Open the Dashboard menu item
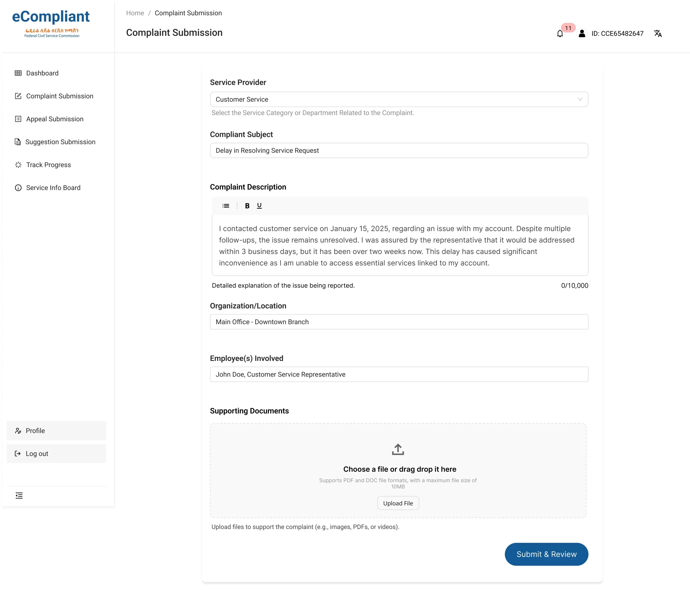Image resolution: width=690 pixels, height=616 pixels. pyautogui.click(x=42, y=73)
